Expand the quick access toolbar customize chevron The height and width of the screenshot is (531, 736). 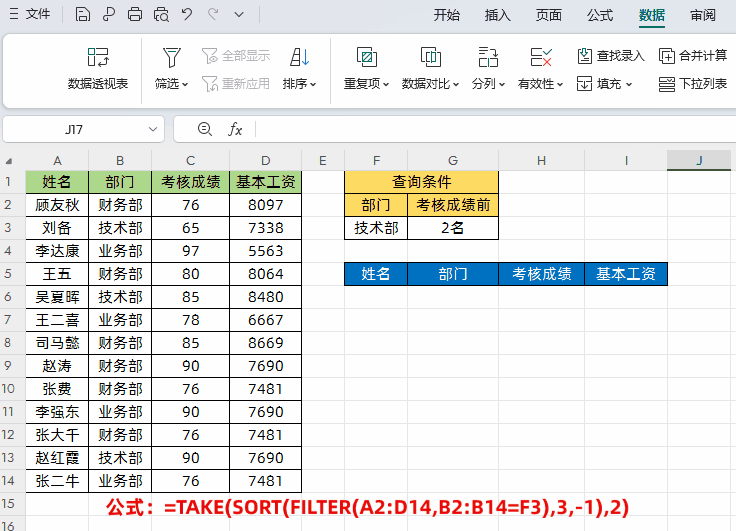238,15
